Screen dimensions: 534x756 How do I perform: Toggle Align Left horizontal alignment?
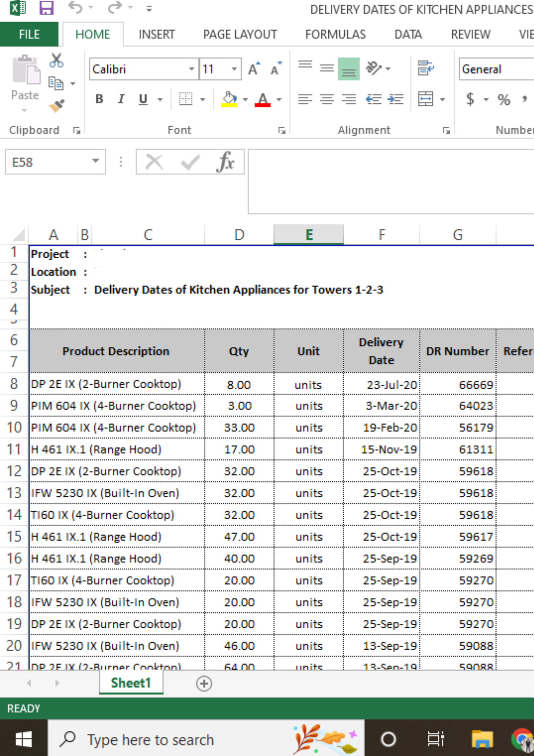point(305,99)
